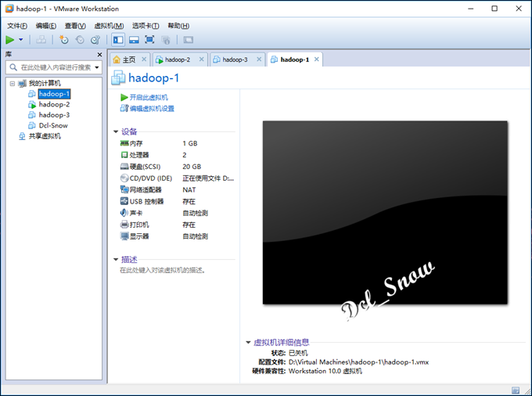Close the 主页 tab

144,59
